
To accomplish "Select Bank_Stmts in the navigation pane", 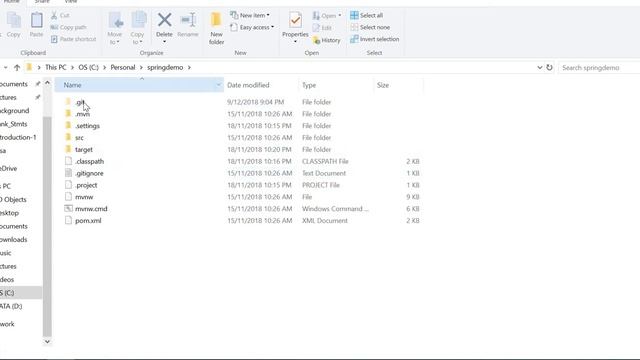I will (x=14, y=124).
